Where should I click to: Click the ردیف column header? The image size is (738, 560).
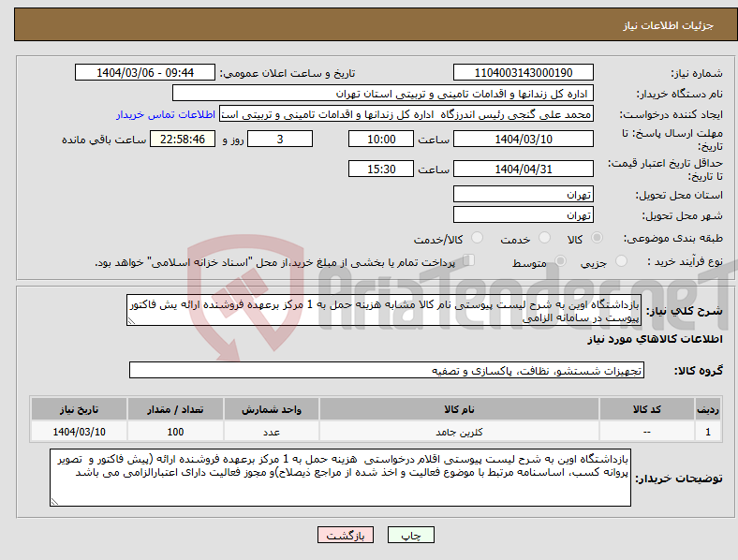click(708, 409)
